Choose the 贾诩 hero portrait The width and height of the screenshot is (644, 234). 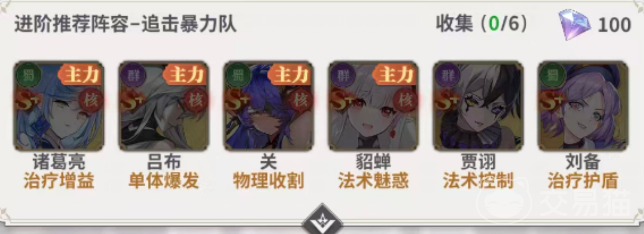click(478, 106)
